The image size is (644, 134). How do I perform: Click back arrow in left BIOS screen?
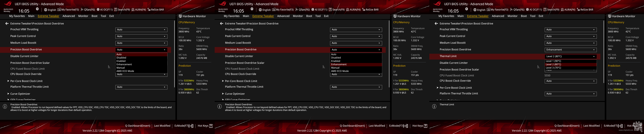tap(7, 23)
